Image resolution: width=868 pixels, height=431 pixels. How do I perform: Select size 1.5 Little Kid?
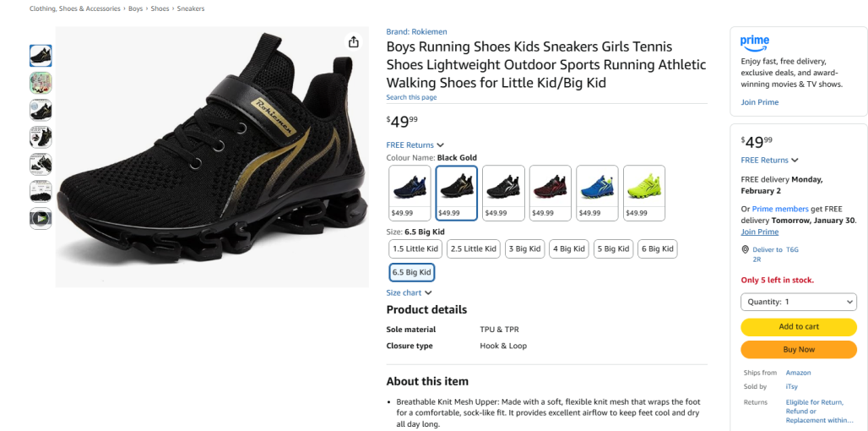tap(415, 248)
